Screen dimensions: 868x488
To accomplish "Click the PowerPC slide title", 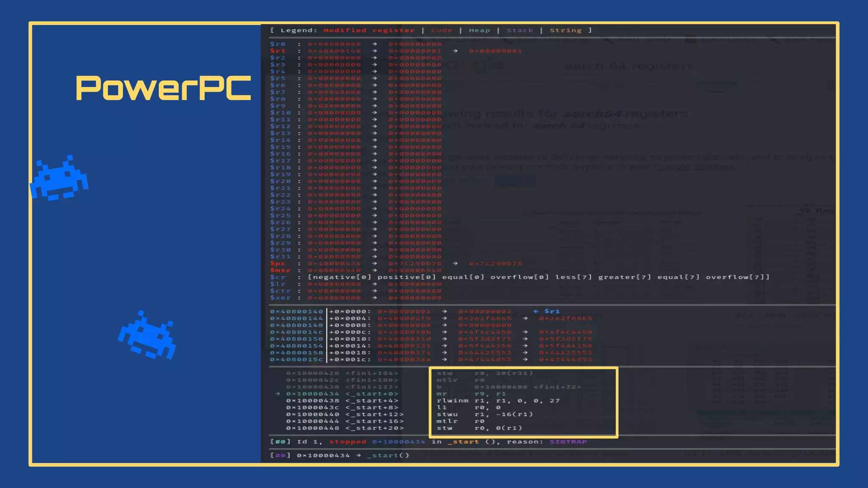I will pos(163,89).
